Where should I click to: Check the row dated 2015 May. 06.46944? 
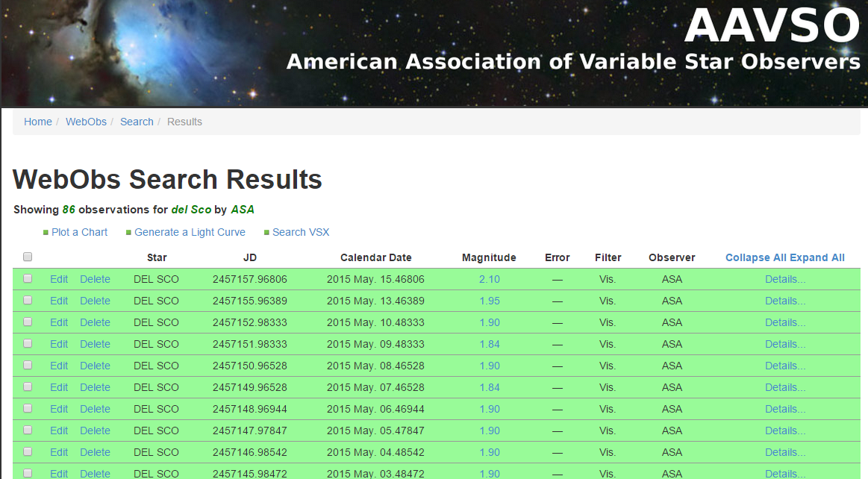[x=28, y=408]
